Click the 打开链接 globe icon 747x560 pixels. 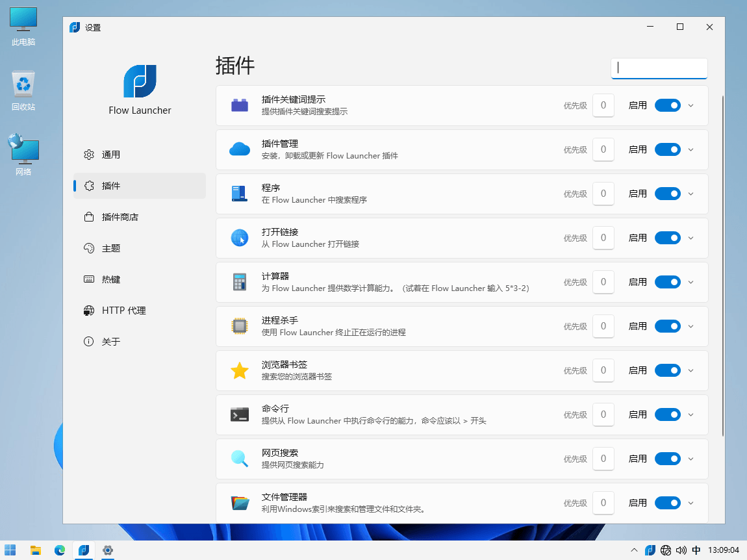point(240,238)
